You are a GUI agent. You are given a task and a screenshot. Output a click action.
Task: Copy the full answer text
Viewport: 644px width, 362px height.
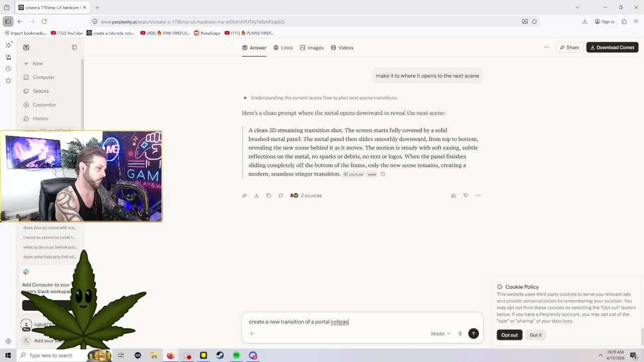tap(269, 196)
